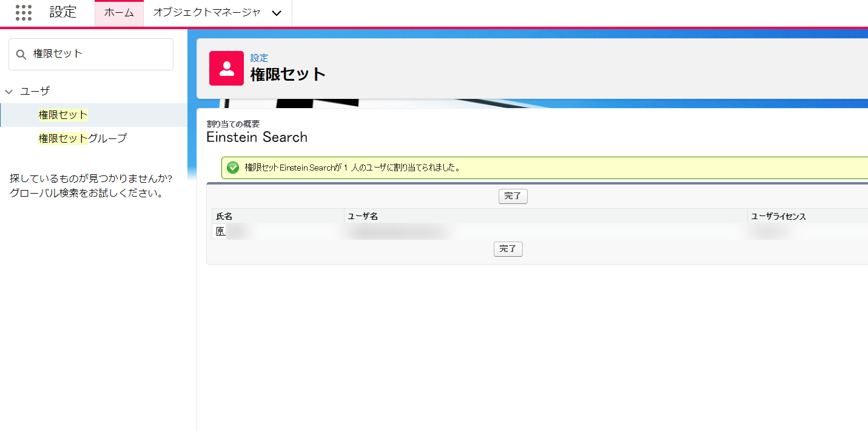
Task: Click the ユーザライセンス column header
Action: (778, 216)
